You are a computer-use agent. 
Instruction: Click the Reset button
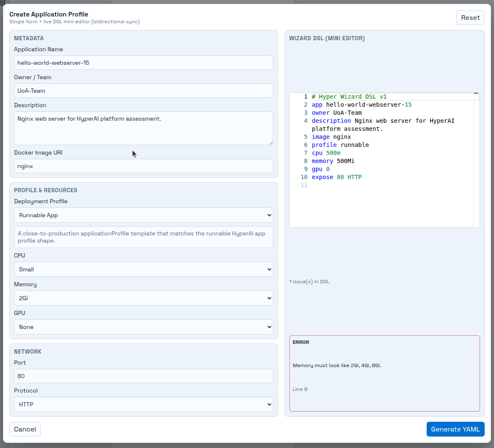(x=470, y=18)
